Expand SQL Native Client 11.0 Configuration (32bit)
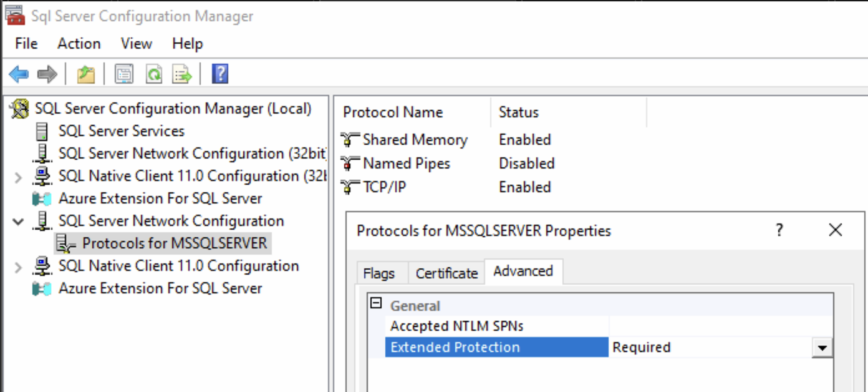Viewport: 868px width, 392px height. point(18,177)
